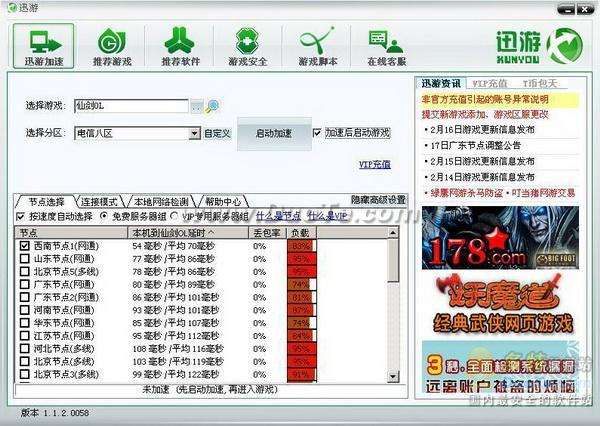The height and width of the screenshot is (426, 600).
Task: Click the magnifier search game icon
Action: [x=212, y=106]
